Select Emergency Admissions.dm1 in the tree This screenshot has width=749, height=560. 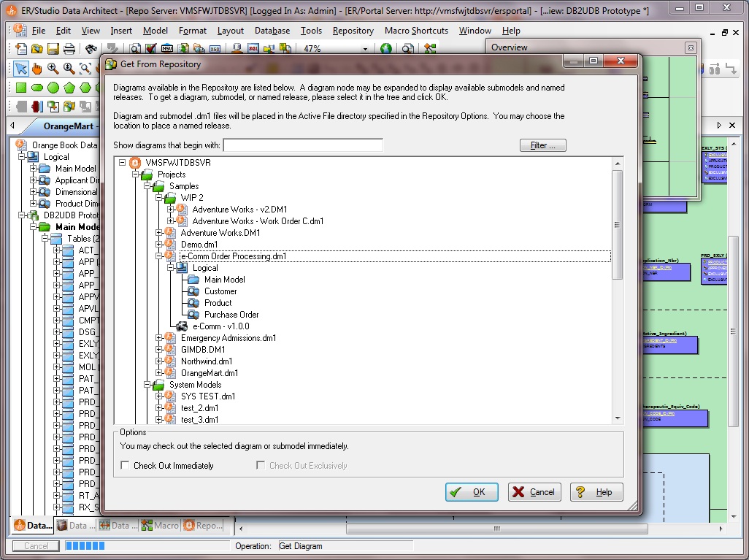228,338
